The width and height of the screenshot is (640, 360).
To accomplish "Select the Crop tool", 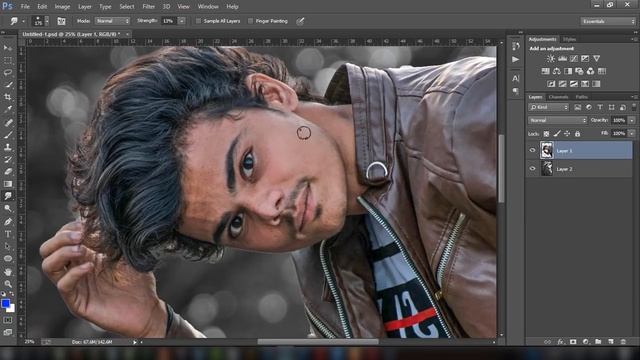I will coord(8,97).
